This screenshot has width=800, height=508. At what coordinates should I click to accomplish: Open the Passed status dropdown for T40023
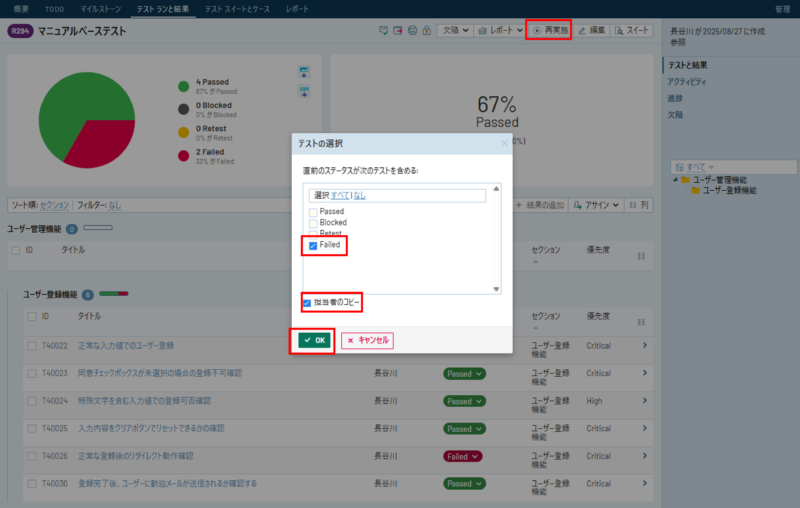pos(464,374)
